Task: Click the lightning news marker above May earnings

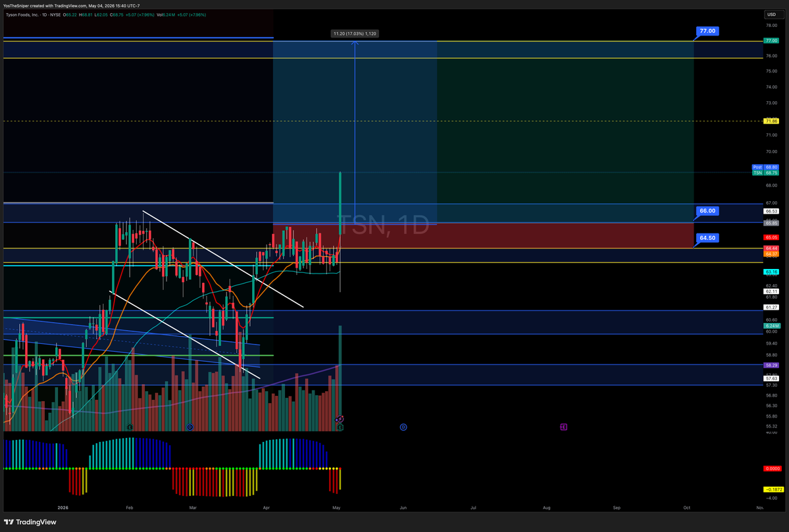Action: tap(340, 419)
